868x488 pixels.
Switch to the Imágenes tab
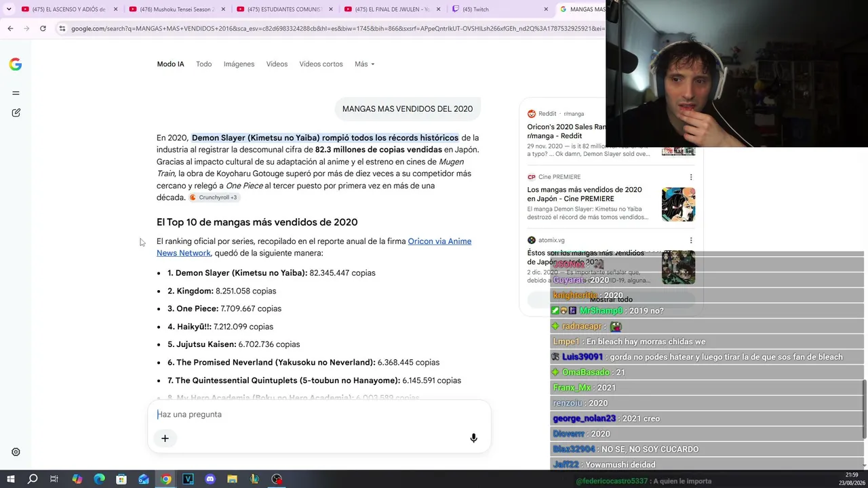tap(239, 64)
